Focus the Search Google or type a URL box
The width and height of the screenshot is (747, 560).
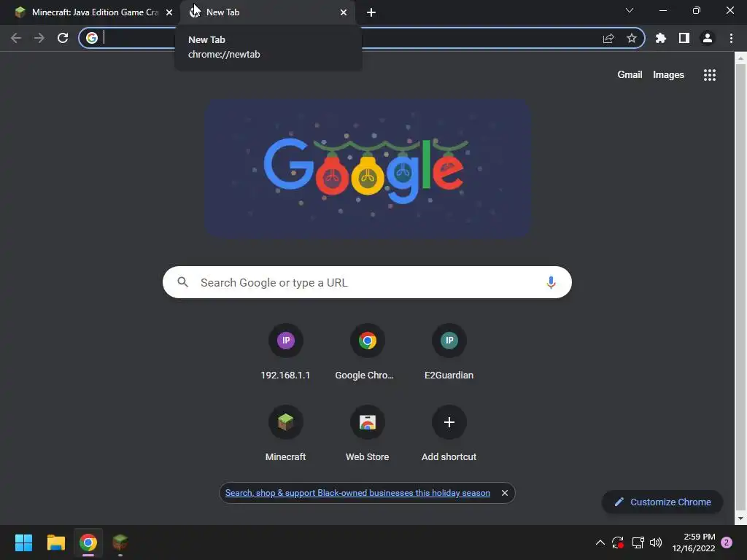(x=367, y=282)
